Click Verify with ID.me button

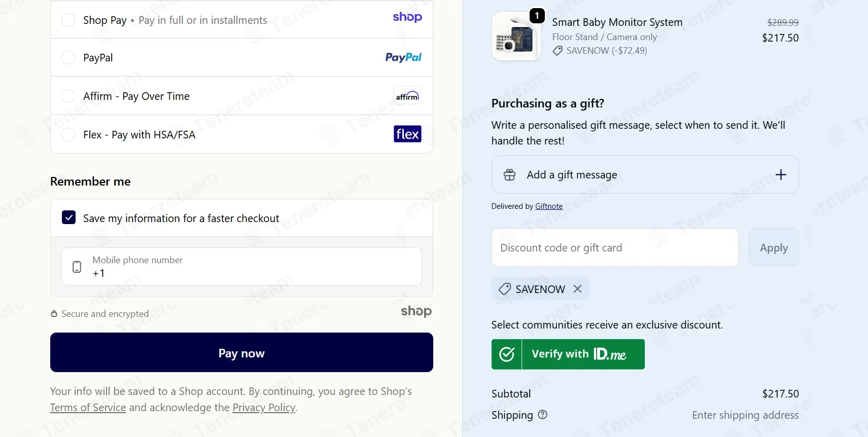point(568,354)
